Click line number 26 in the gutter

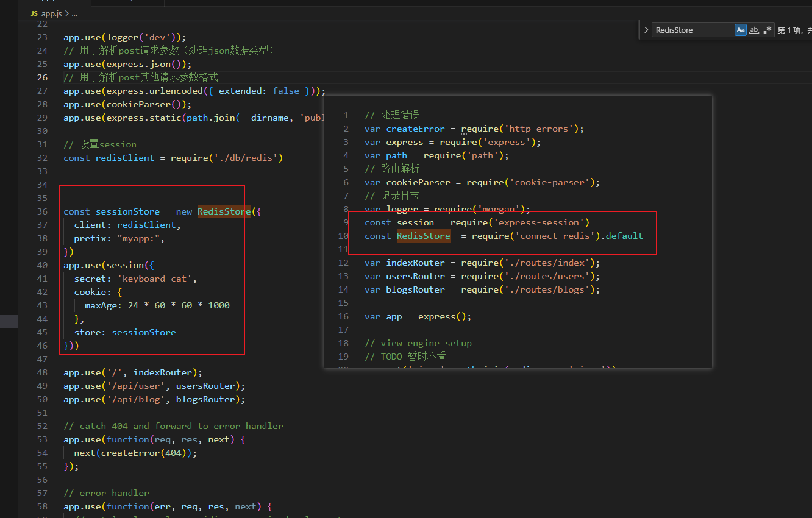[42, 77]
